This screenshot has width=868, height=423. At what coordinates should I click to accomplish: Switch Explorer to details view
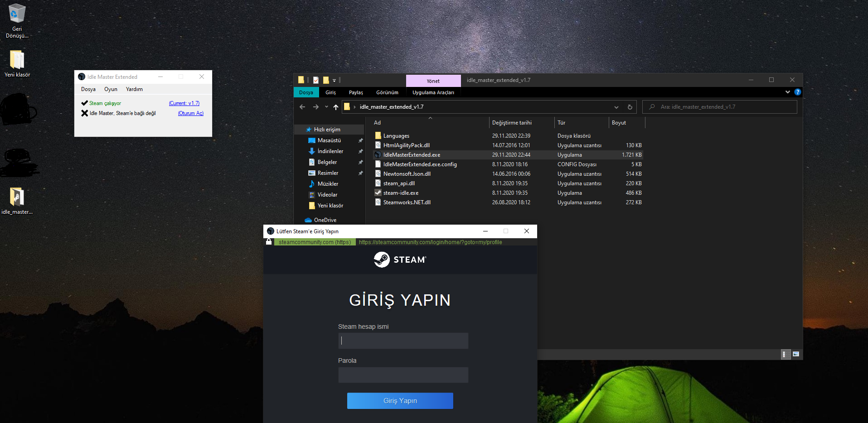(786, 354)
